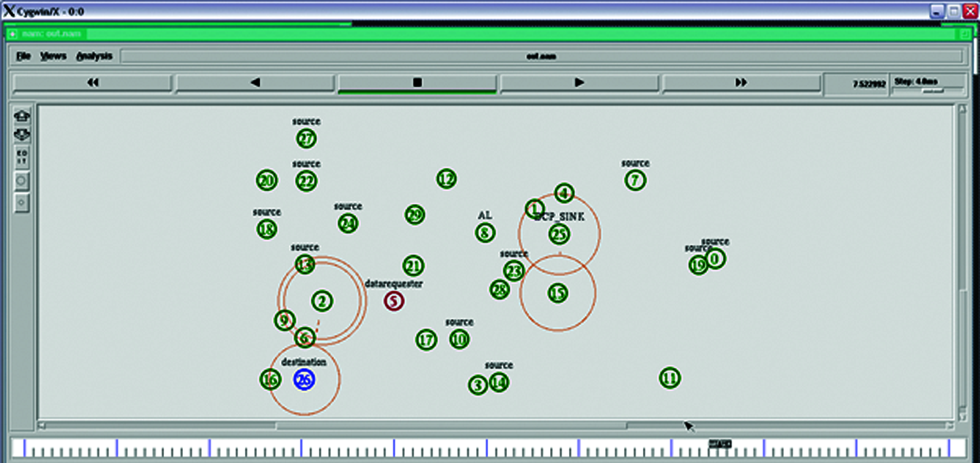Open the Analysis menu
980x463 pixels.
[x=94, y=56]
